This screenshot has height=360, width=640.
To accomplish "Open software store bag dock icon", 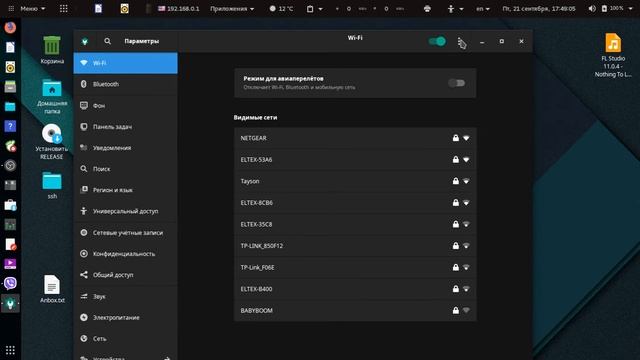I will click(x=10, y=204).
